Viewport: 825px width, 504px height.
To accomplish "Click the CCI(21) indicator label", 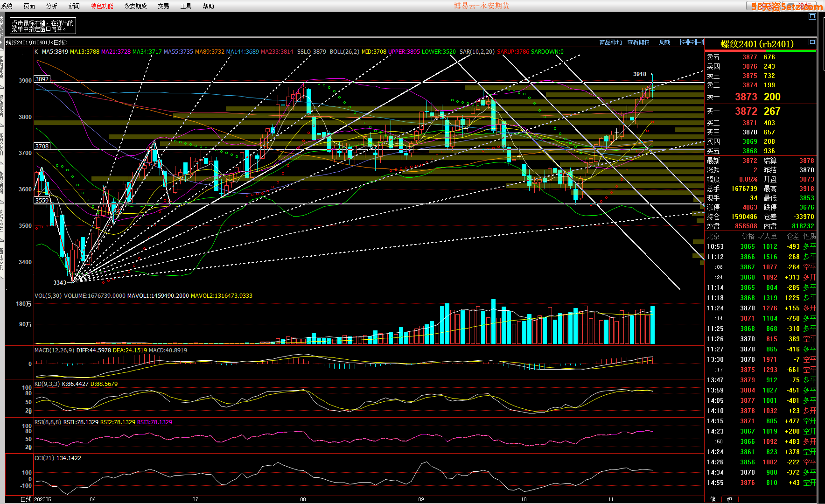I will (x=44, y=458).
